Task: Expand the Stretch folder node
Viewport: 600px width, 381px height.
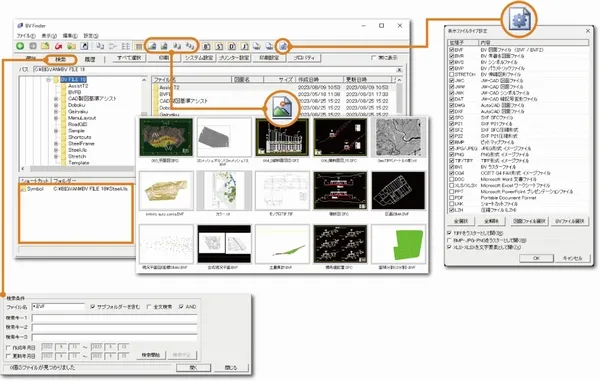Action: (56, 156)
